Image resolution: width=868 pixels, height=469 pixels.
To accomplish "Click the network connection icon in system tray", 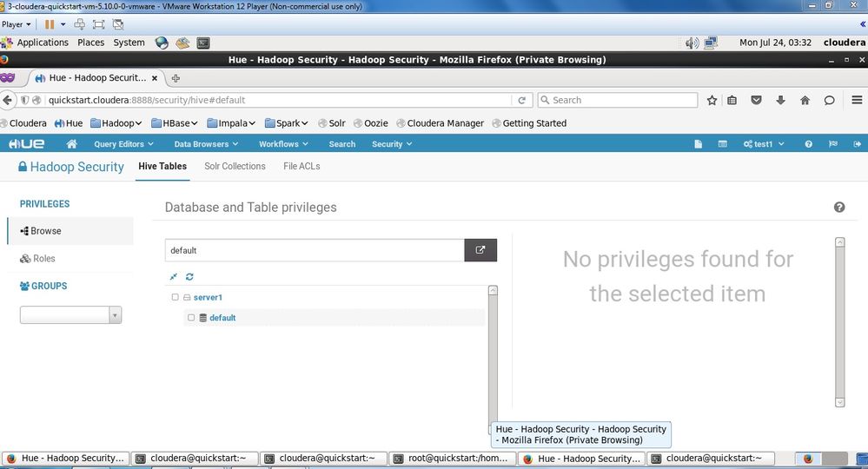I will pos(711,43).
